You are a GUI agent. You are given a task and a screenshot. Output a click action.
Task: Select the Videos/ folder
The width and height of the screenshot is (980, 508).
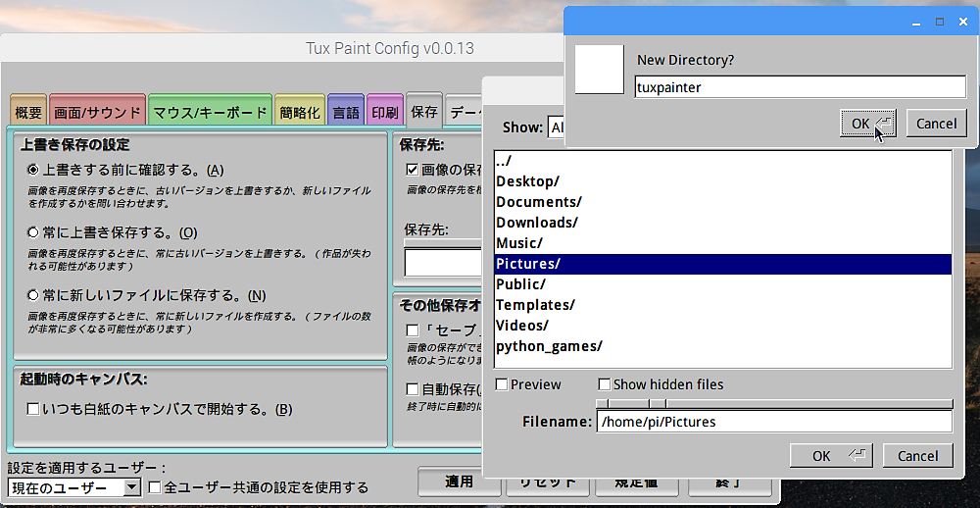pos(722,326)
